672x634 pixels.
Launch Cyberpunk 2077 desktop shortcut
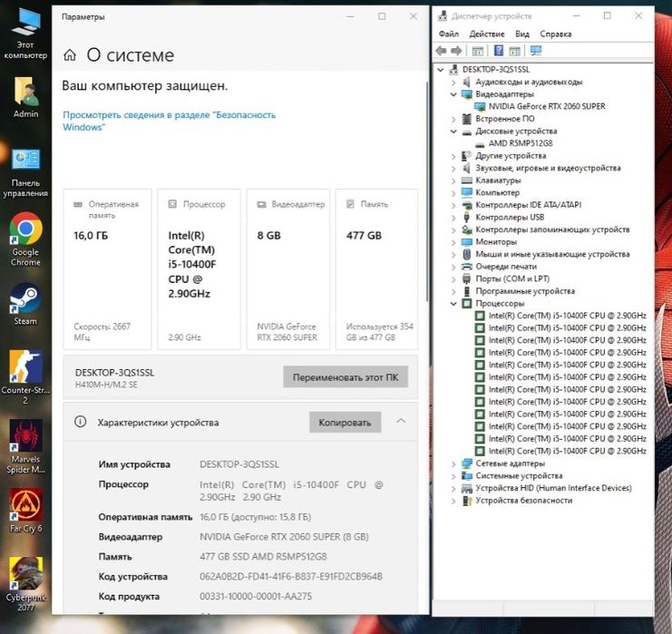click(x=25, y=584)
